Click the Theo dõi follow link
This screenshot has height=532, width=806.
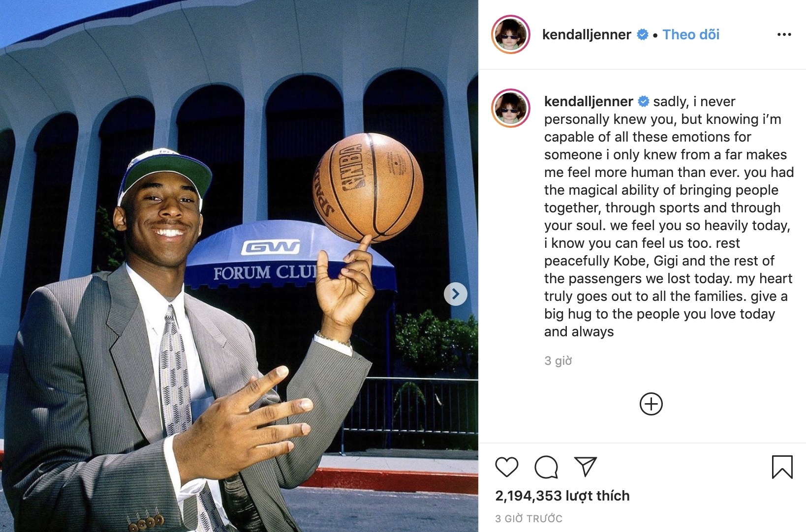click(x=691, y=34)
